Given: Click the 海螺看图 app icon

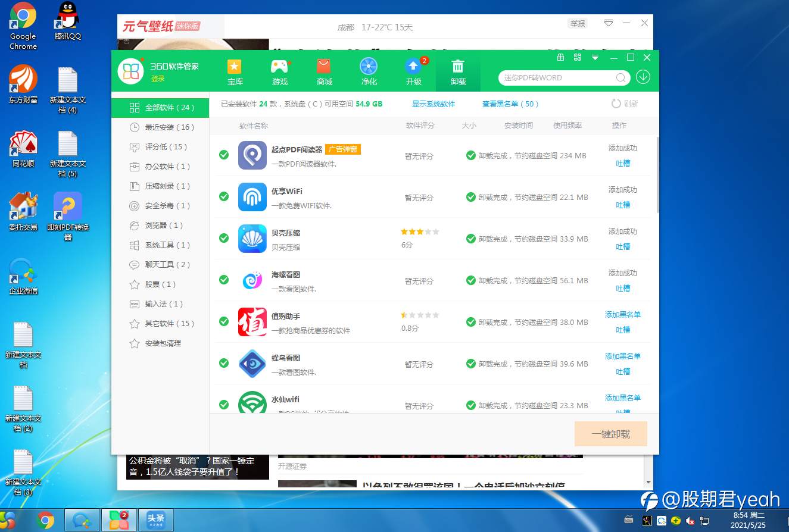Looking at the screenshot, I should tap(252, 280).
